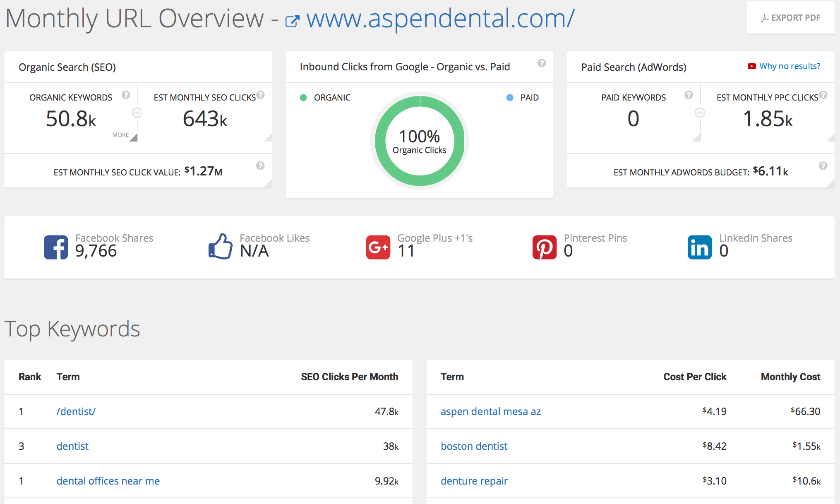Click the 50.8k organic keywords value
Image resolution: width=840 pixels, height=504 pixels.
71,119
